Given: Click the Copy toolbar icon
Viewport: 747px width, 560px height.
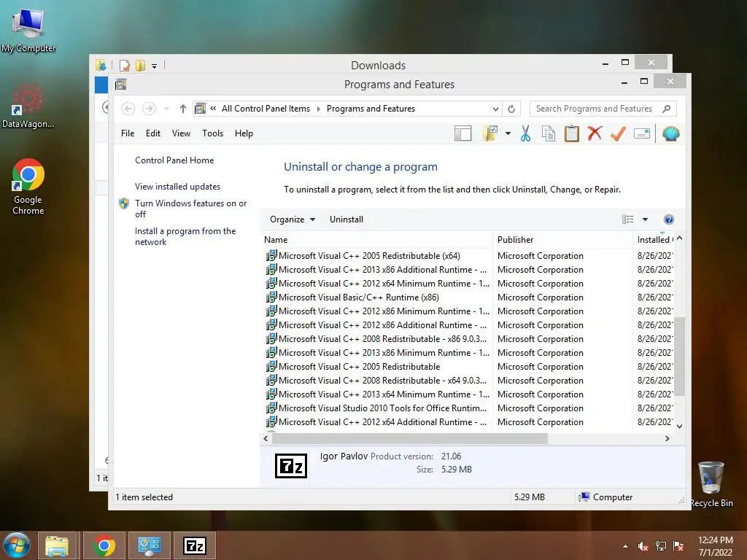Looking at the screenshot, I should coord(549,134).
